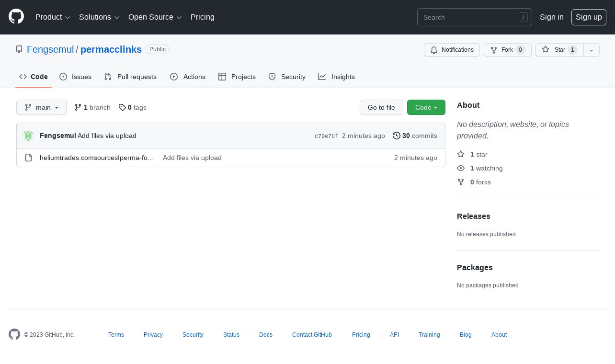This screenshot has width=615, height=364.
Task: Open the footer Security link
Action: point(193,335)
